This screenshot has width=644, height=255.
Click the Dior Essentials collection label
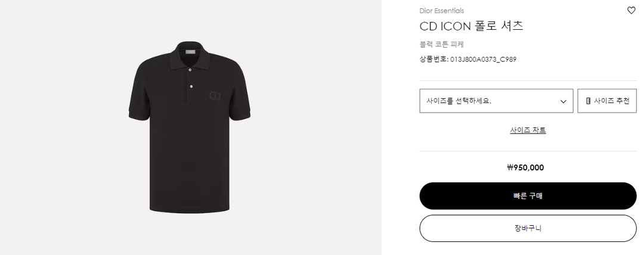442,11
